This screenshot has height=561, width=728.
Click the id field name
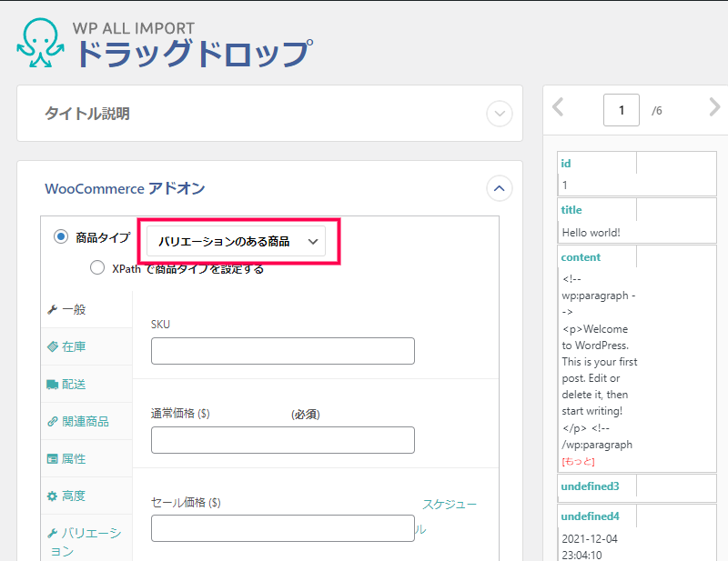[565, 164]
